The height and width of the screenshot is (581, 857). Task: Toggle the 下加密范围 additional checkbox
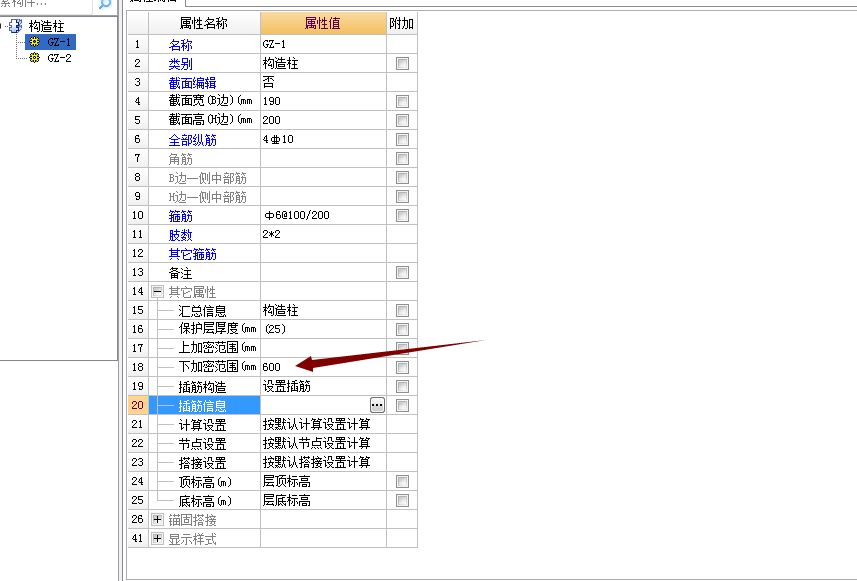pos(402,367)
